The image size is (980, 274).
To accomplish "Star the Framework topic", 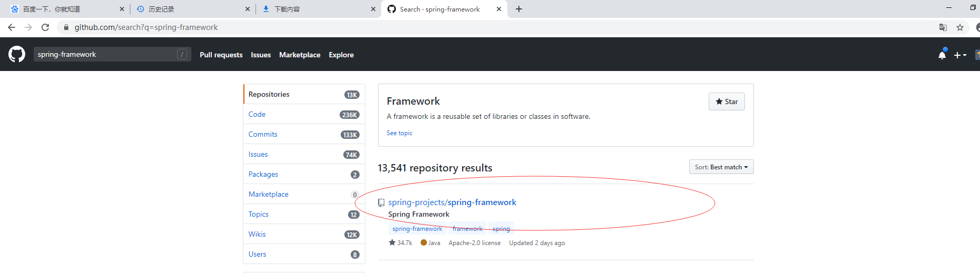I will pos(727,102).
